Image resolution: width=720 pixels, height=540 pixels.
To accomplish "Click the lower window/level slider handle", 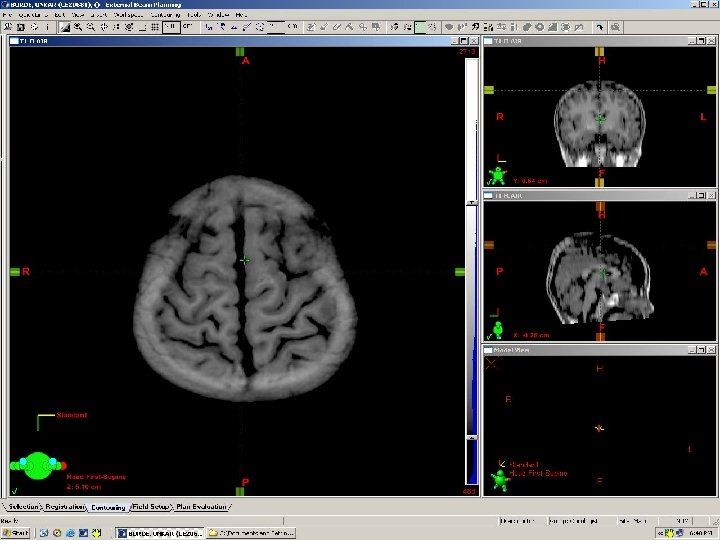I will click(x=472, y=438).
